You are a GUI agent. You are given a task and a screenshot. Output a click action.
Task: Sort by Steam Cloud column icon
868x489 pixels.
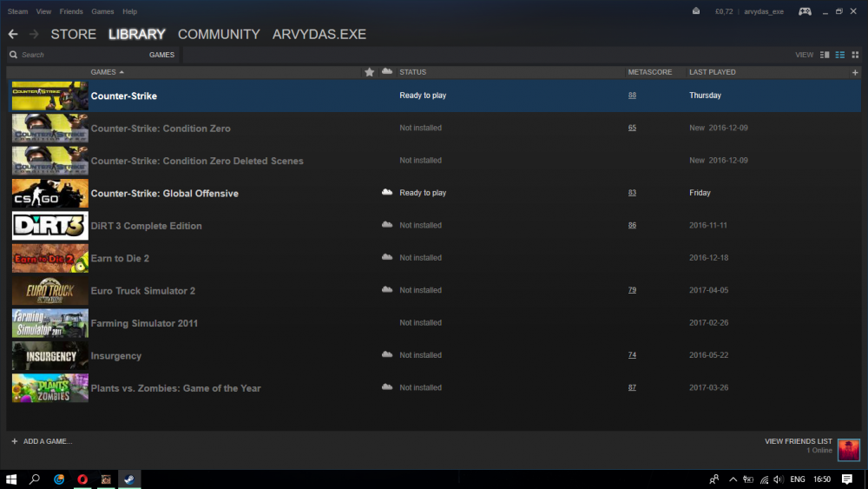pyautogui.click(x=387, y=71)
